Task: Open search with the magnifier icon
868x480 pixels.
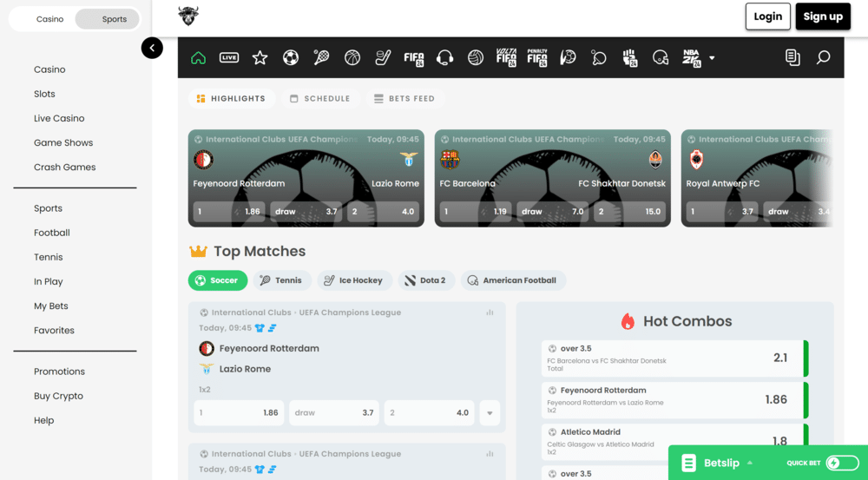Action: tap(823, 57)
